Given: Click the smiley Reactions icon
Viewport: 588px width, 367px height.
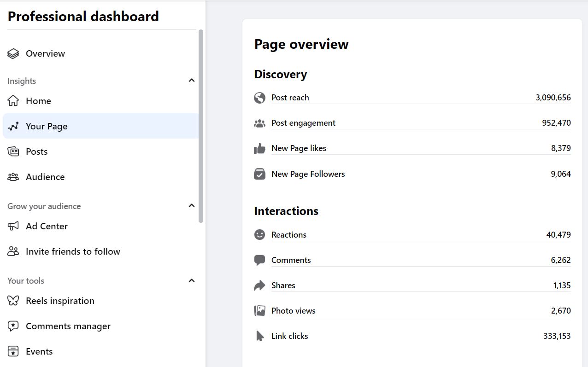Looking at the screenshot, I should [x=259, y=234].
